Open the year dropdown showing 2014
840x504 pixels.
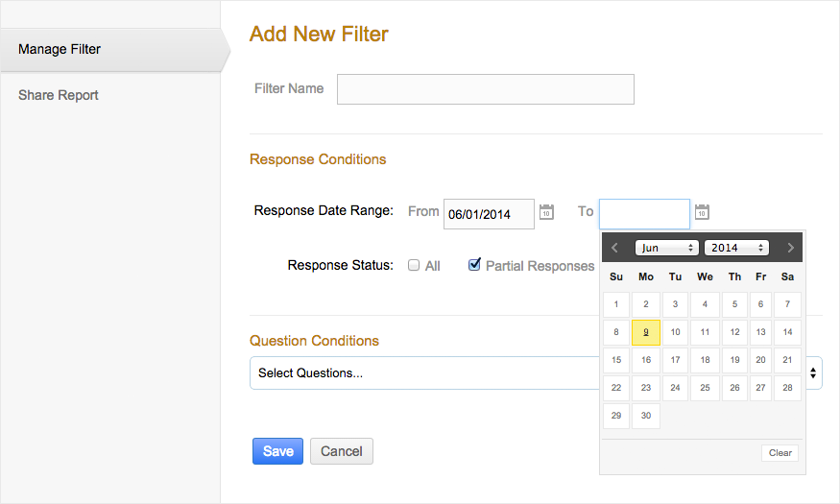pyautogui.click(x=736, y=248)
